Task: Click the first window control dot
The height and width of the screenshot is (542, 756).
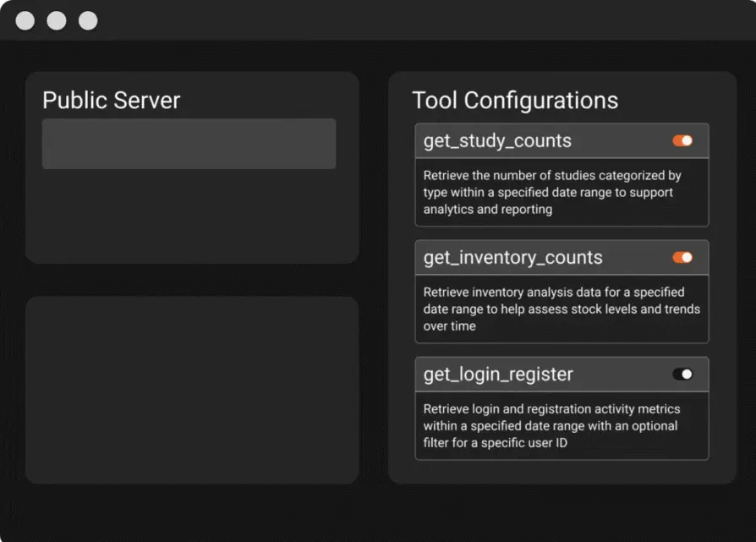Action: pos(25,21)
